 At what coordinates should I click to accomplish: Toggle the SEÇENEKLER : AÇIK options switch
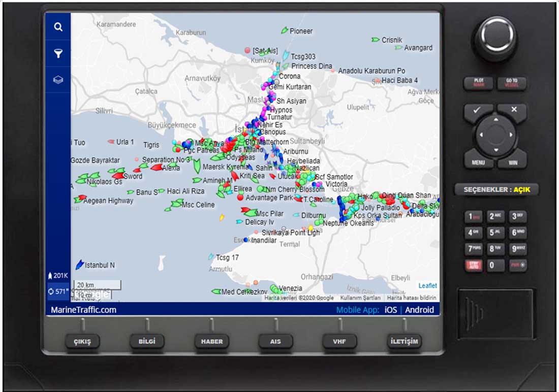pos(496,189)
